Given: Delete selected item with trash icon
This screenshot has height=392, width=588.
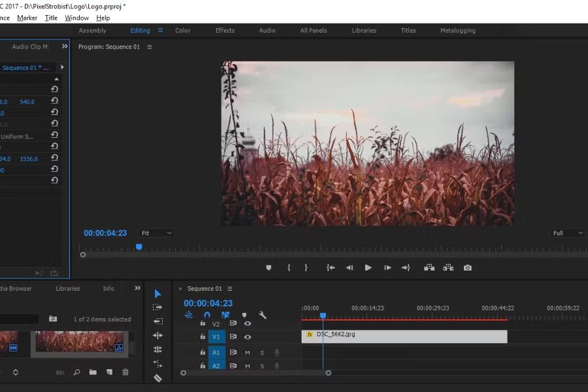Looking at the screenshot, I should (125, 372).
